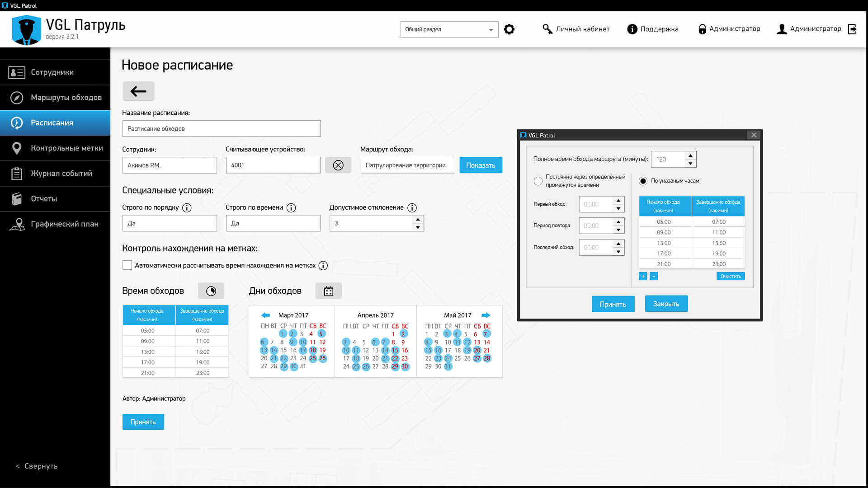The height and width of the screenshot is (488, 868).
Task: Open the patrol time clock icon button
Action: [211, 291]
